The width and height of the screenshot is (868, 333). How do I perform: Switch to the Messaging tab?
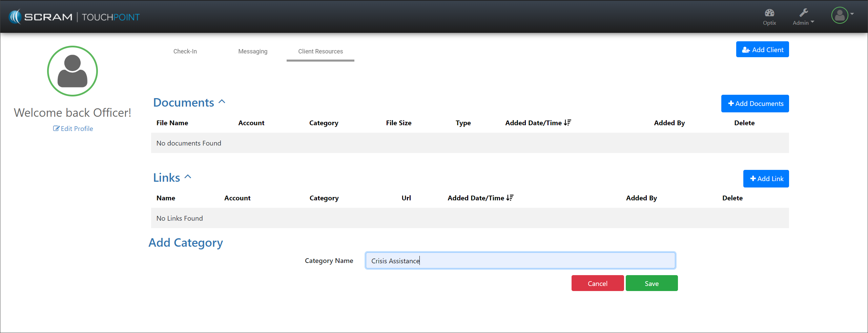point(253,51)
